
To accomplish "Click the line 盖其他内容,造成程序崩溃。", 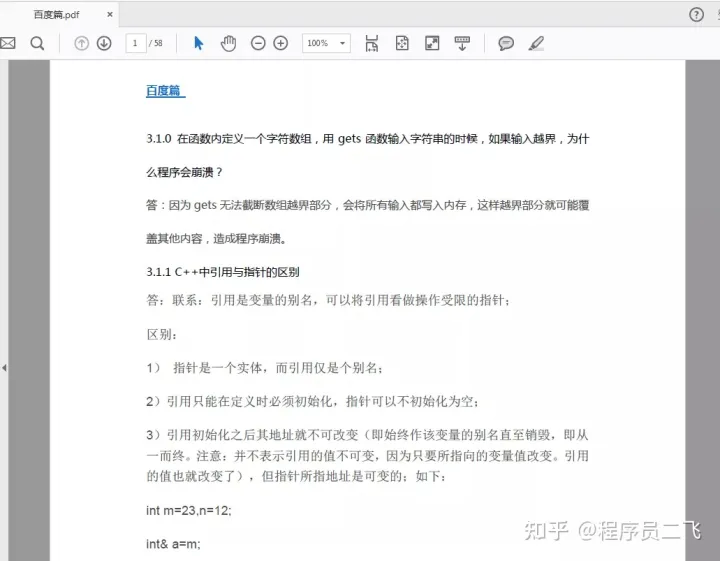I will pos(216,238).
